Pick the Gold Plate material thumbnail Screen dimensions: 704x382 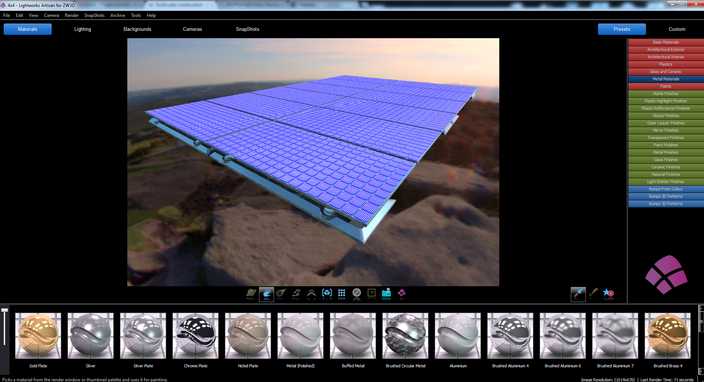pyautogui.click(x=38, y=336)
